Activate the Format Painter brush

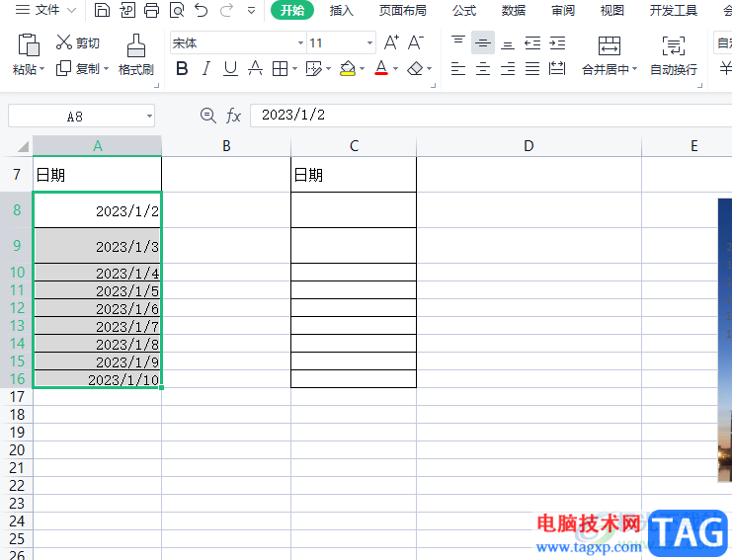tap(136, 45)
